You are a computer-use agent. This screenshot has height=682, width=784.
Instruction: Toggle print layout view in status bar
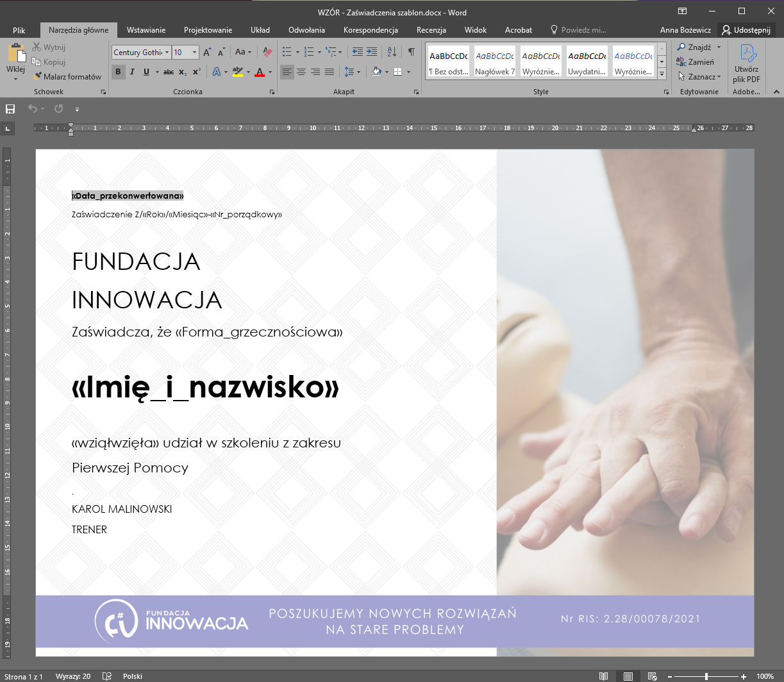tap(628, 676)
